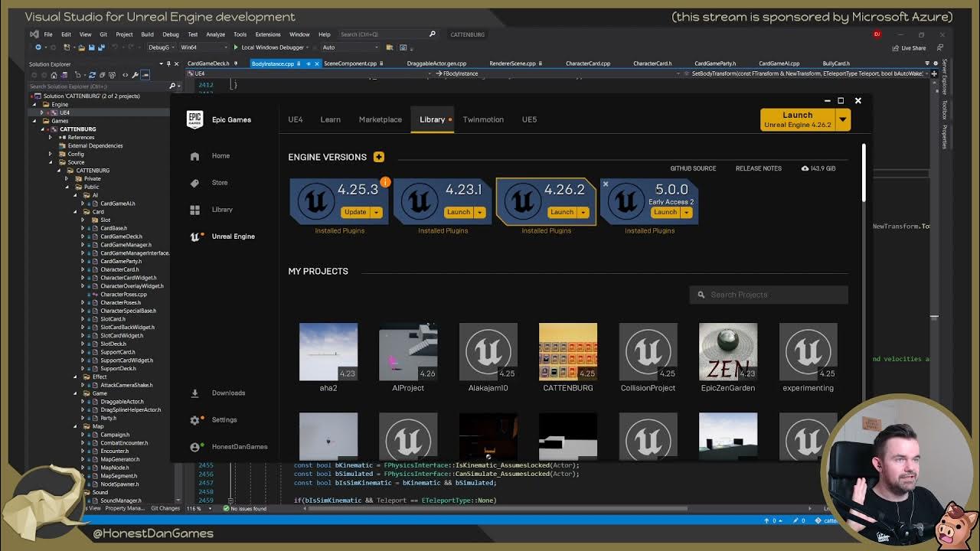Close the BodyInstance.cpp tab
This screenshot has width=980, height=551.
click(317, 64)
